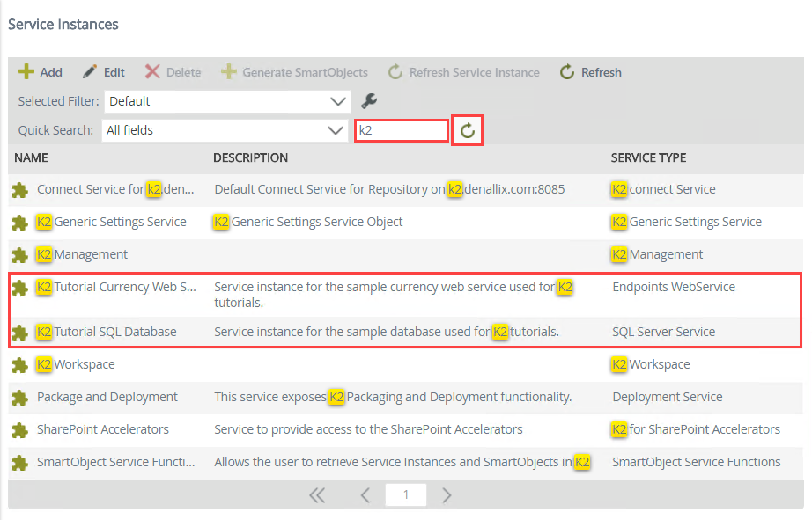Click the Deployment Service type cell

(667, 397)
